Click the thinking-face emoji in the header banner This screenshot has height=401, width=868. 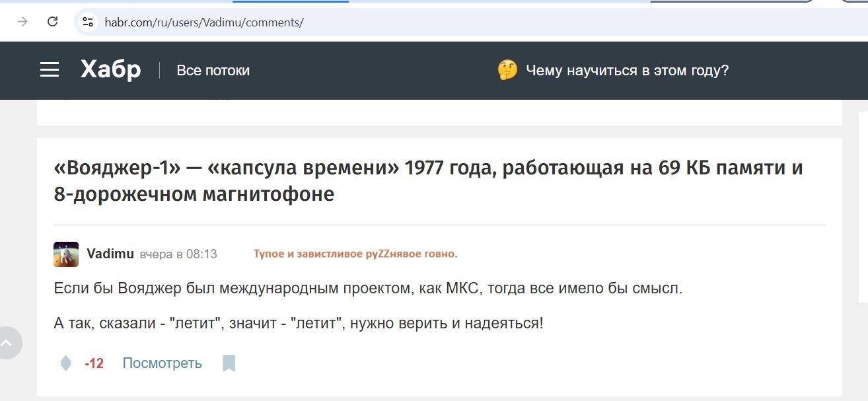click(x=506, y=69)
